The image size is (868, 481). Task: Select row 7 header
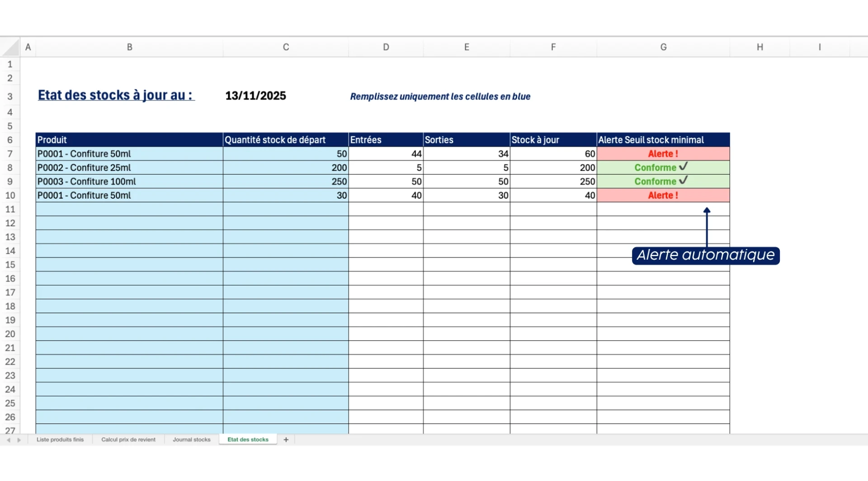[x=10, y=154]
